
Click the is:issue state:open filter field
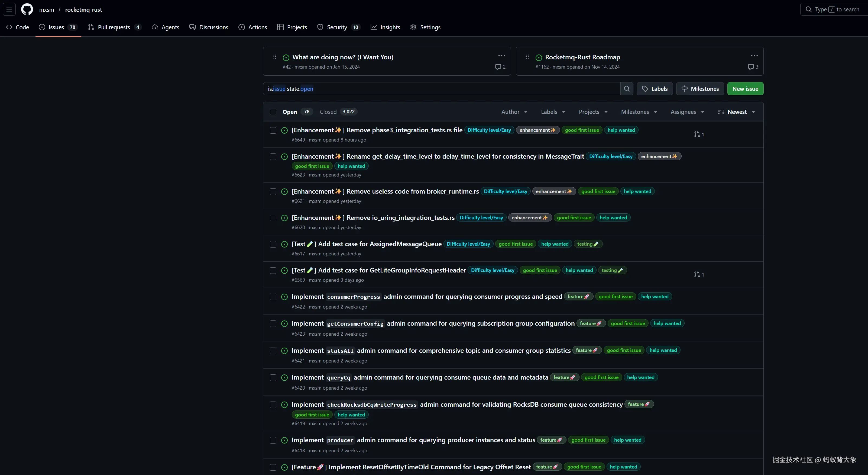click(438, 89)
